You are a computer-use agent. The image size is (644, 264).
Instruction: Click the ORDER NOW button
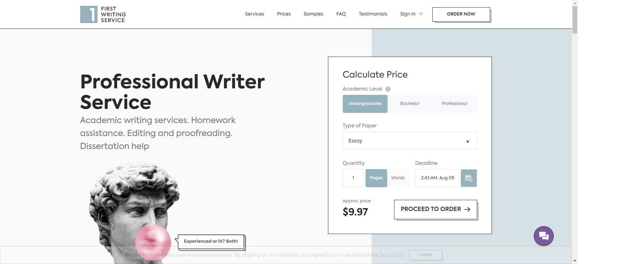point(461,14)
